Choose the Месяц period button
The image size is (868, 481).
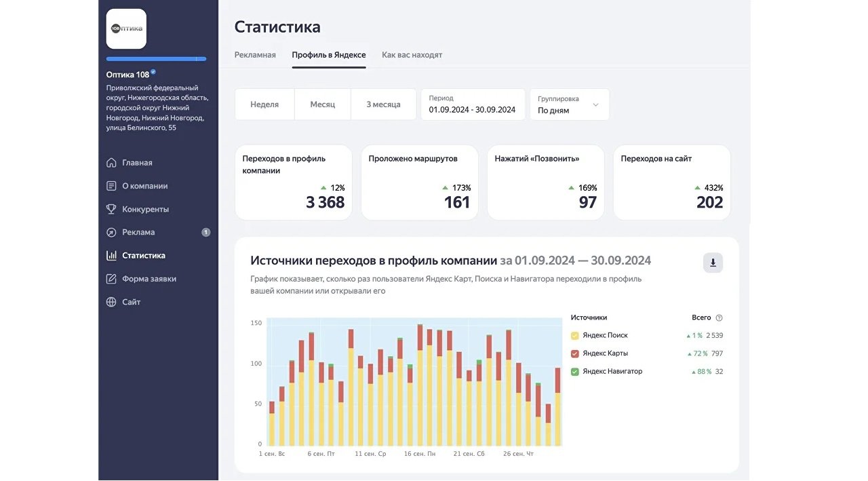click(x=323, y=104)
